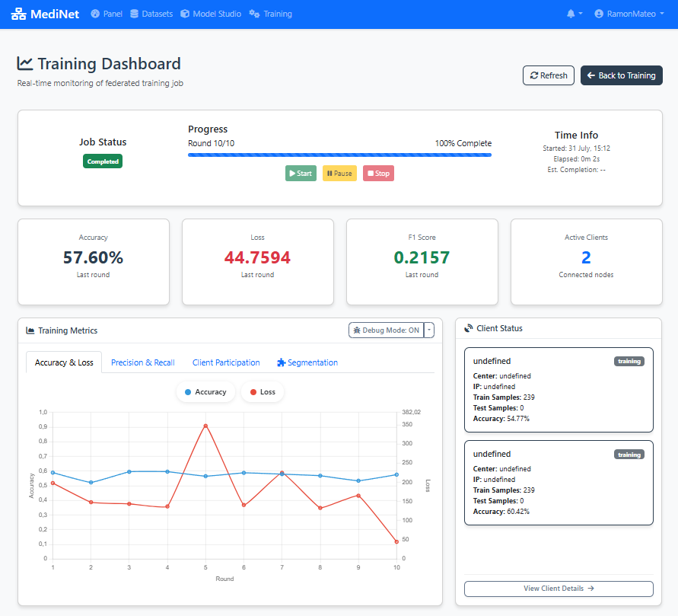Viewport: 678px width, 616px height.
Task: Hide the Loss series via its legend
Action: [x=261, y=391]
